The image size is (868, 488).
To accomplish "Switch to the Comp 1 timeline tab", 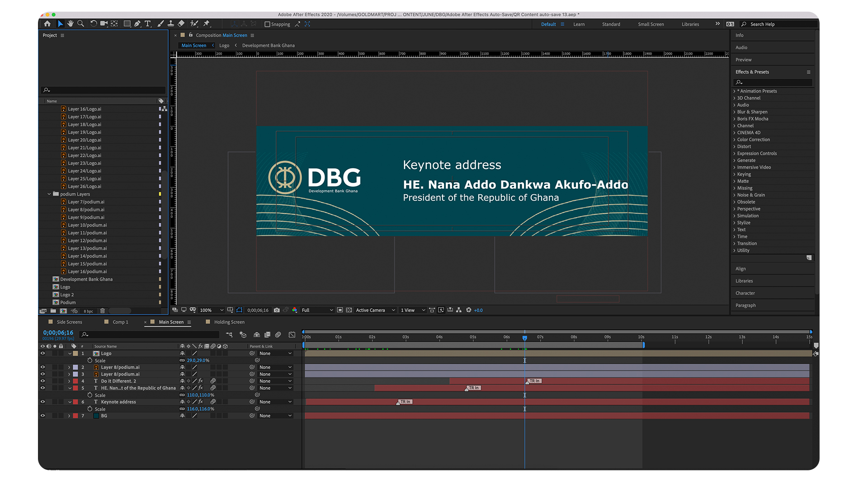I will tap(120, 323).
